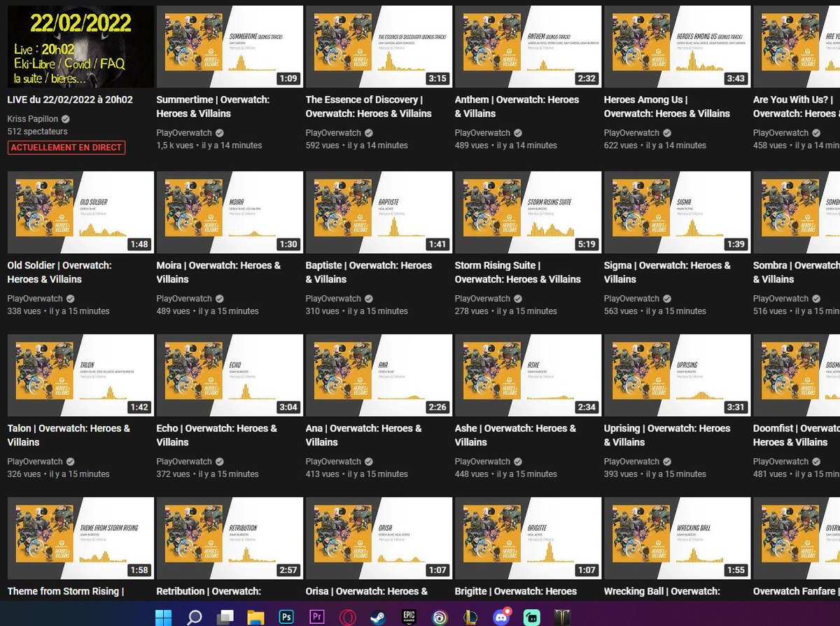
Task: Play the 'Theme from Storm Rising' thumbnail
Action: [80, 538]
